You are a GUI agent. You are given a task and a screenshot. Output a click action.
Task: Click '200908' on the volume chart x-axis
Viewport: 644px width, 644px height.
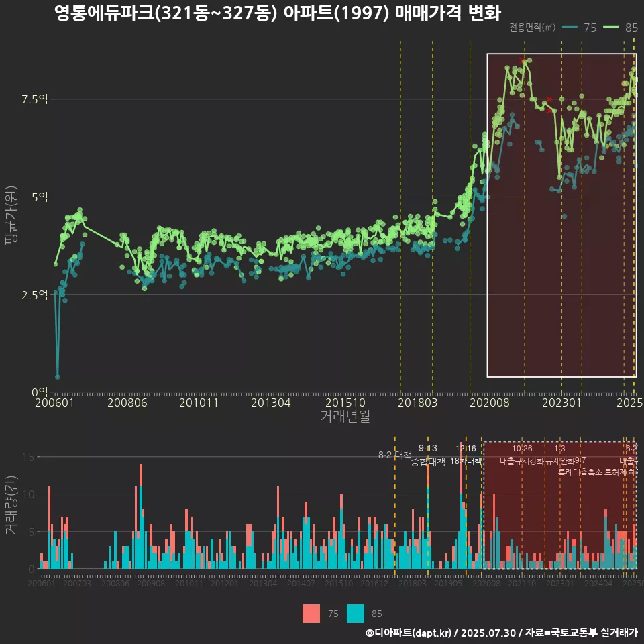pyautogui.click(x=151, y=583)
